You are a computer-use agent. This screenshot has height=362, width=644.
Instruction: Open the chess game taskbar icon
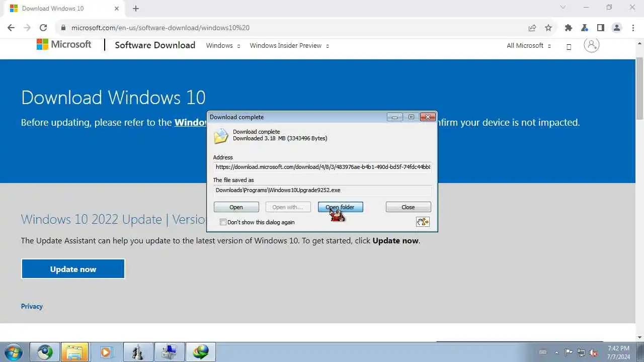137,352
